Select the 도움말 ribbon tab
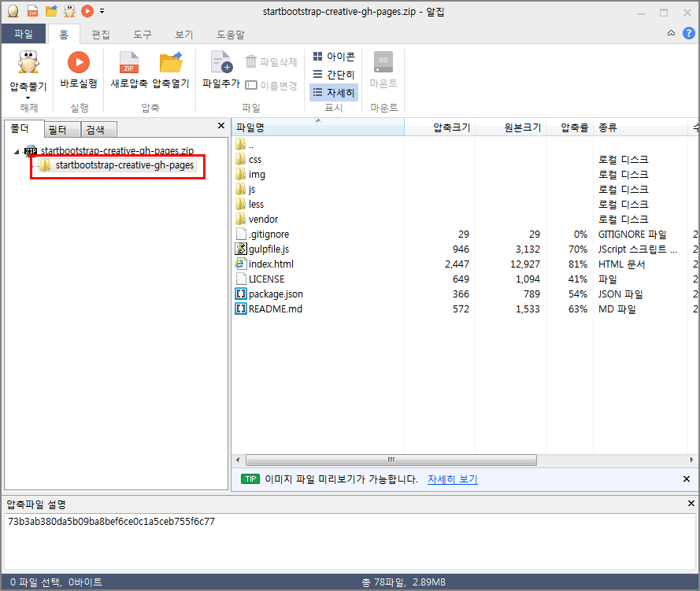Image resolution: width=700 pixels, height=591 pixels. pyautogui.click(x=231, y=35)
